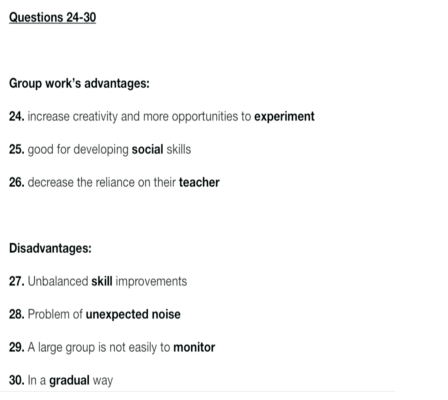
Task: Click 'increase creativity' text in item 24
Action: click(x=73, y=116)
